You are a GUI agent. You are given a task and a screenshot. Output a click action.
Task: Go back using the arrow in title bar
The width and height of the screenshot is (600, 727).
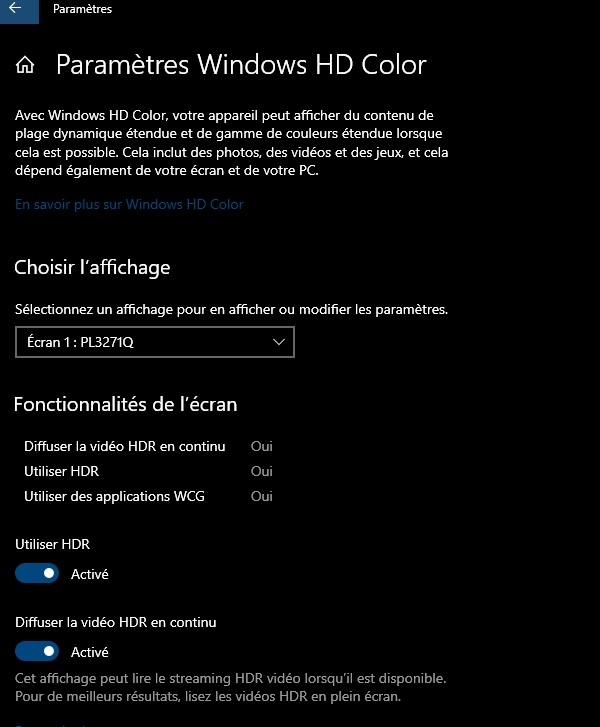click(15, 9)
